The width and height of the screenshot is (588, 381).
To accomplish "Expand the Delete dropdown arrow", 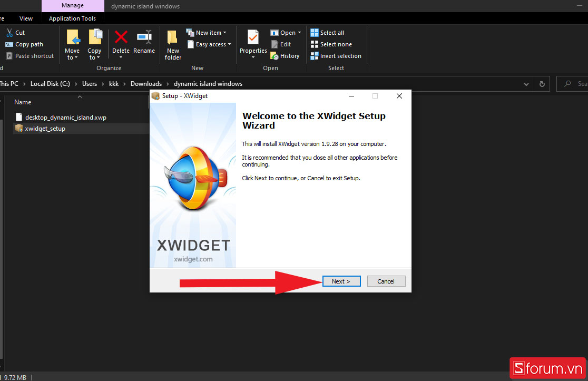I will point(121,57).
